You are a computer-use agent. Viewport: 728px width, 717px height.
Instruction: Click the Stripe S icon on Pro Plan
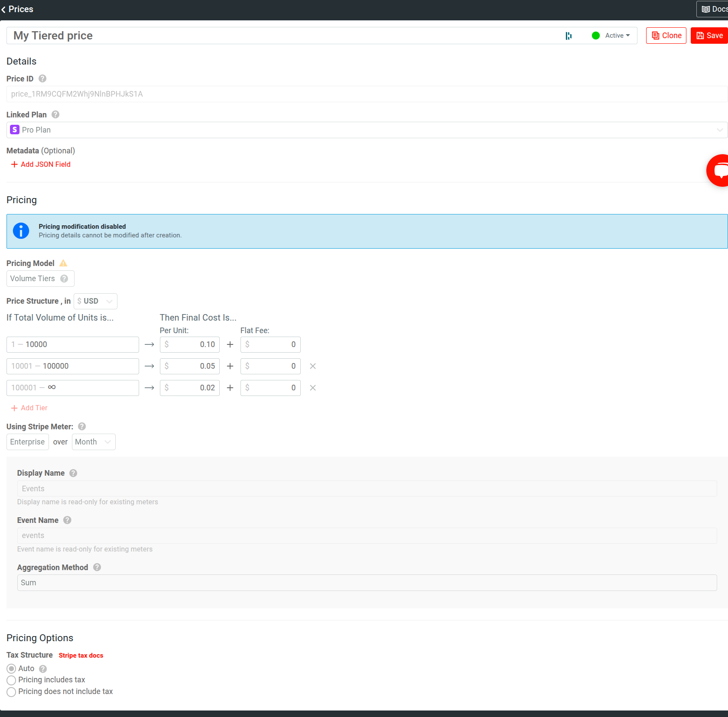point(14,130)
